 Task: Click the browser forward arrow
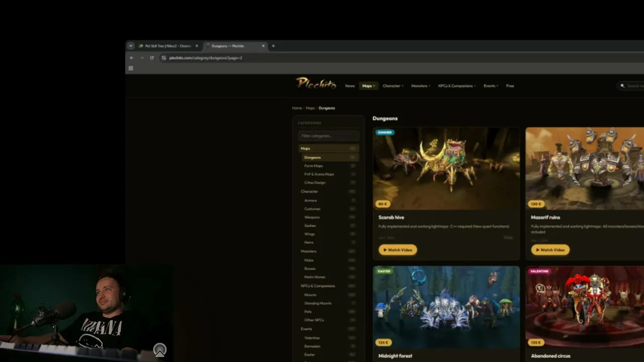pos(141,58)
